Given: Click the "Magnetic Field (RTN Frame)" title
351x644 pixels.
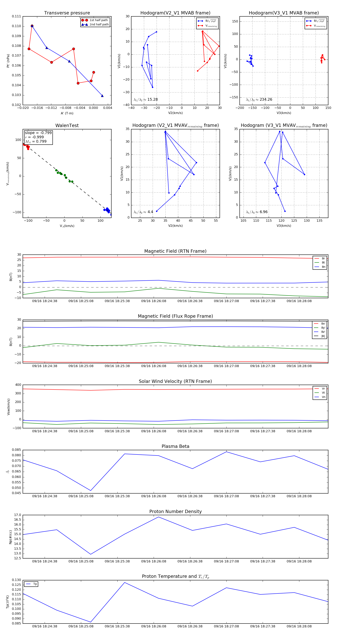Looking at the screenshot, I should [x=175, y=251].
